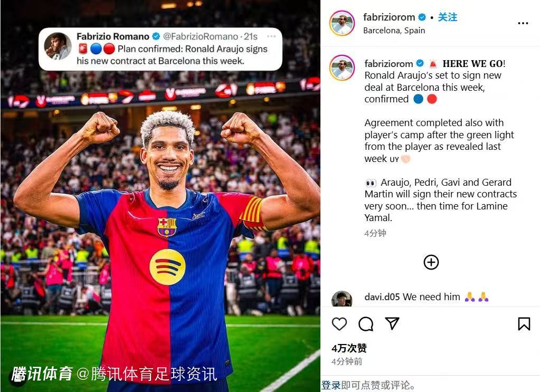
Task: Open comments with the speech bubble icon
Action: pos(366,324)
